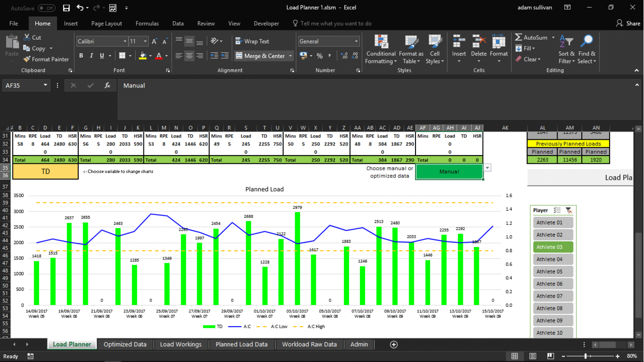The height and width of the screenshot is (362, 644).
Task: Click the zoom slider in status bar
Action: pos(586,356)
